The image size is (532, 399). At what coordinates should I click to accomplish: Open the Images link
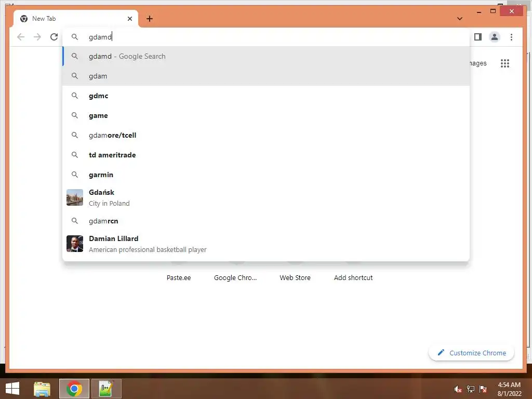click(478, 63)
